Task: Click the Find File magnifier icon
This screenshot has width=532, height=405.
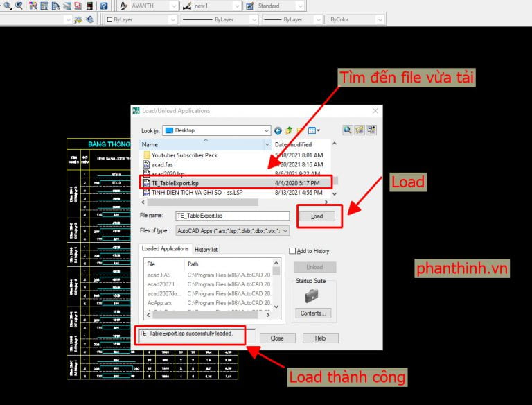Action: (x=348, y=130)
